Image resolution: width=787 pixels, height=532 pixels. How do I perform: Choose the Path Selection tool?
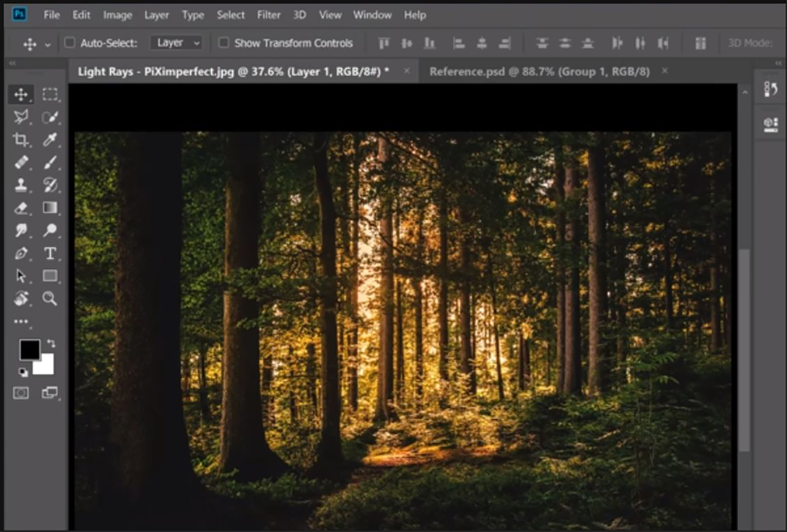point(21,276)
